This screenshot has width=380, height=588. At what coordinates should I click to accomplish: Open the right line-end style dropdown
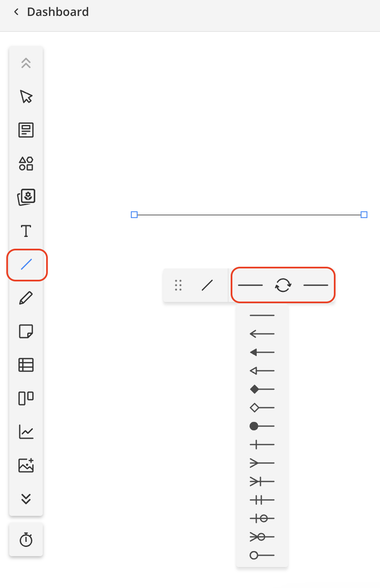(316, 285)
